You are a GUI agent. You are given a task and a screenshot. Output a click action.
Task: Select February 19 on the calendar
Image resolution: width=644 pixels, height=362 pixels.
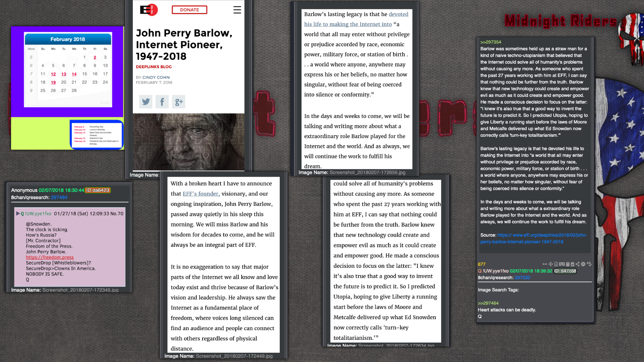[x=53, y=82]
